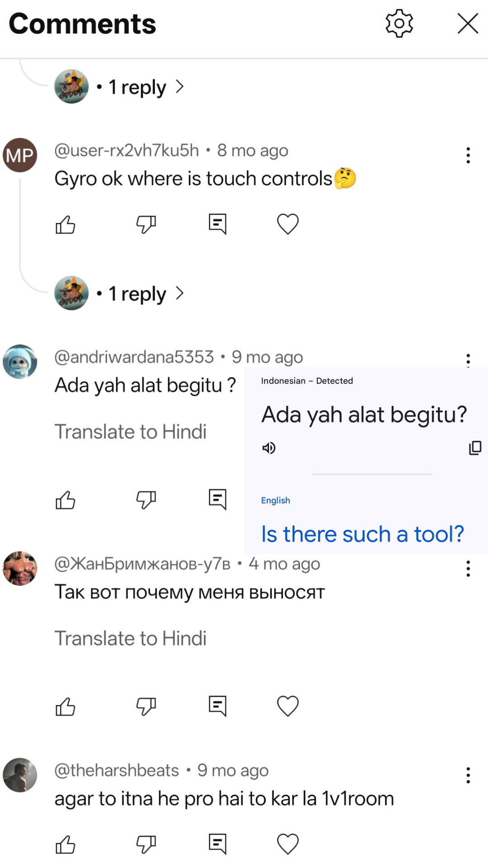This screenshot has width=488, height=868.
Task: Open @theharshbeats profile picture
Action: point(20,775)
